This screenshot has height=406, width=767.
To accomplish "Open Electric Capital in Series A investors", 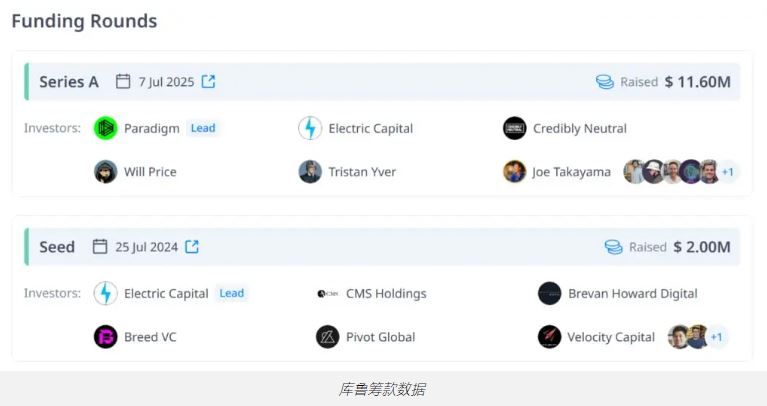I will pos(370,129).
